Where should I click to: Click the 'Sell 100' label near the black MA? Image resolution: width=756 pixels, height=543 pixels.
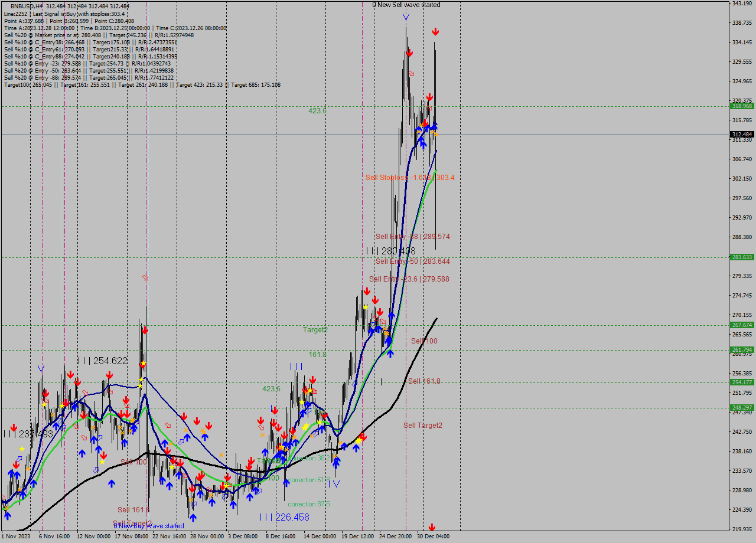tap(425, 341)
